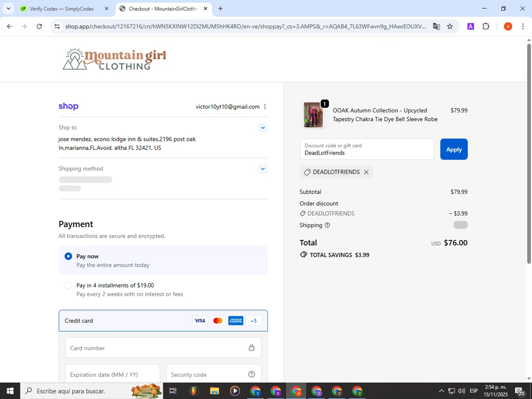Open account options next to the email
Screen dimensions: 532x399
point(265,107)
